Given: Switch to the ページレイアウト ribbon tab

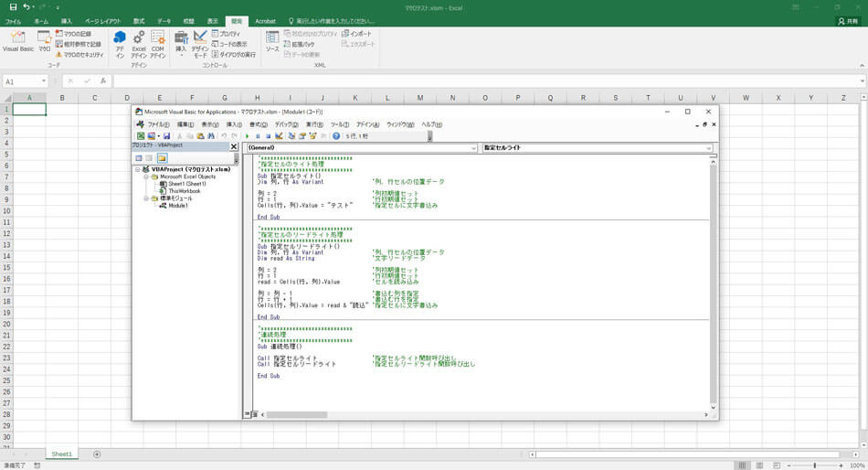Looking at the screenshot, I should [x=102, y=21].
